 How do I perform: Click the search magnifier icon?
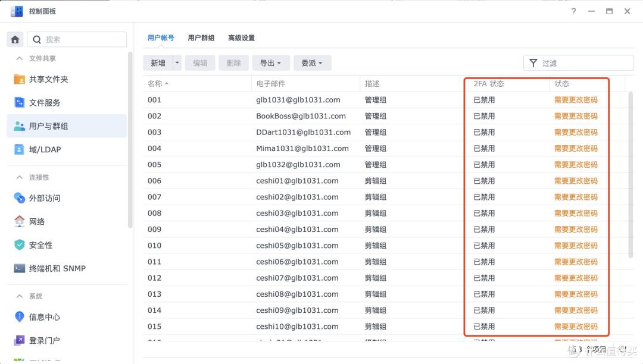[x=37, y=39]
